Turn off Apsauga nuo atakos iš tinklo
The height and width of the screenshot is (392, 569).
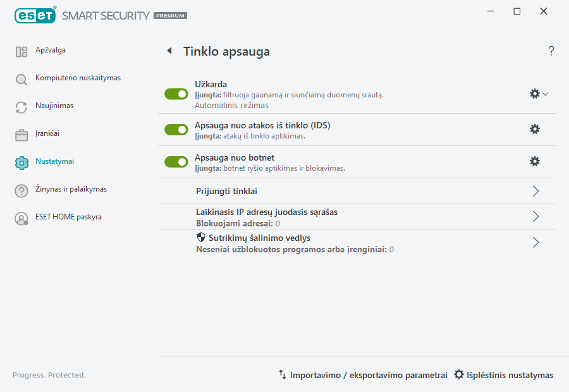pyautogui.click(x=176, y=128)
